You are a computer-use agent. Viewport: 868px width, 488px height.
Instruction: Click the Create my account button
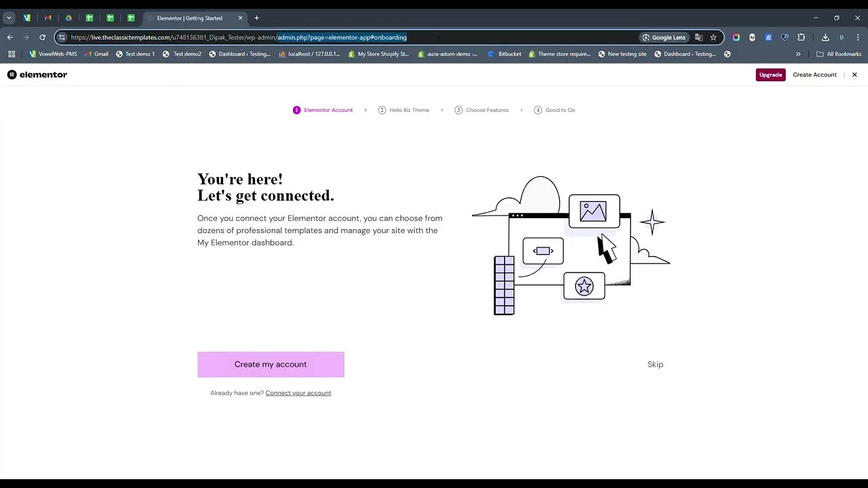click(271, 365)
